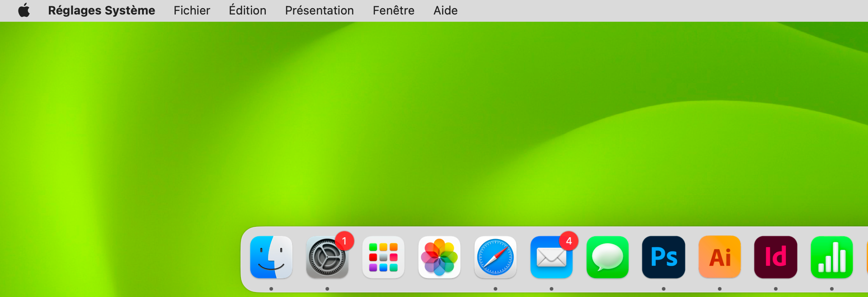
Task: Launch the Messages app
Action: [608, 257]
